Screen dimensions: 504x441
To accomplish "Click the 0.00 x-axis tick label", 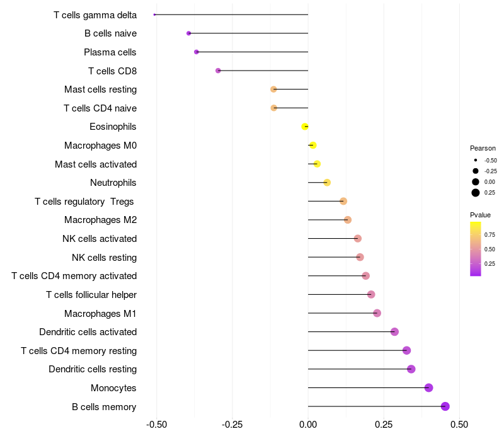I will 308,425.
